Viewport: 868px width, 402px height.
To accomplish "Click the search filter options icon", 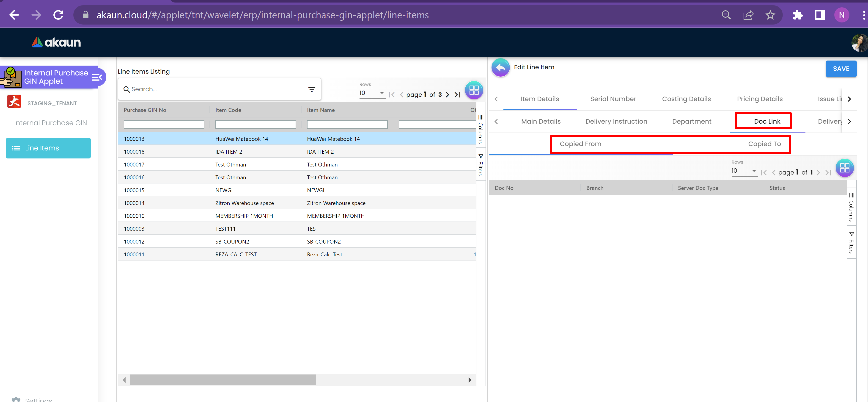I will [312, 89].
